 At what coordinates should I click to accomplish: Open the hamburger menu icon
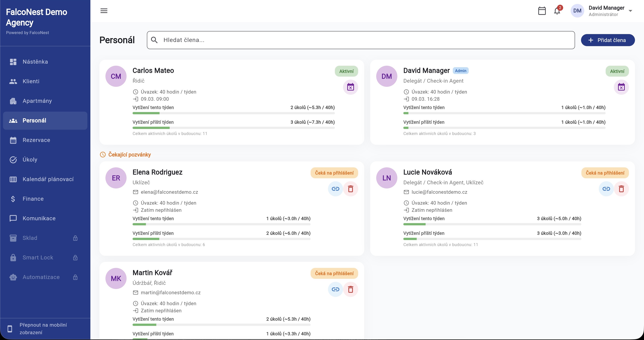(104, 11)
